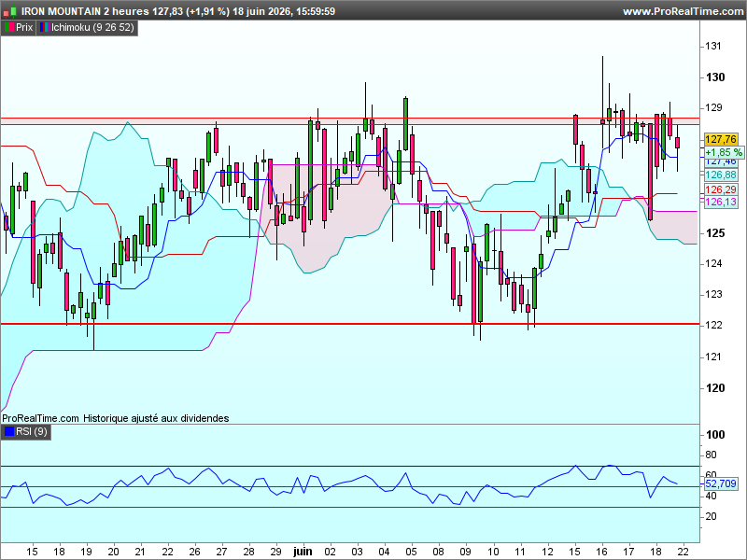Click the RSI 100 scale label
Image resolution: width=747 pixels, height=560 pixels.
[x=715, y=434]
